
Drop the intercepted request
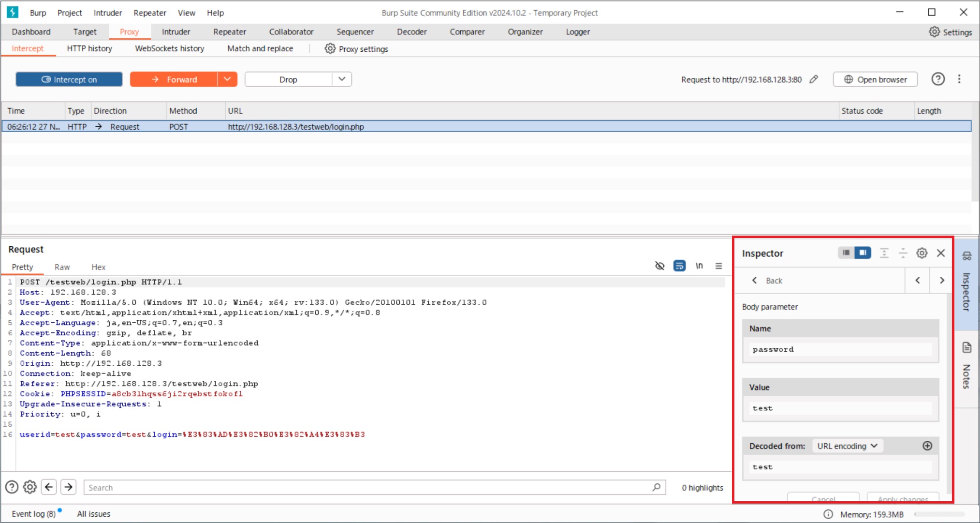288,79
